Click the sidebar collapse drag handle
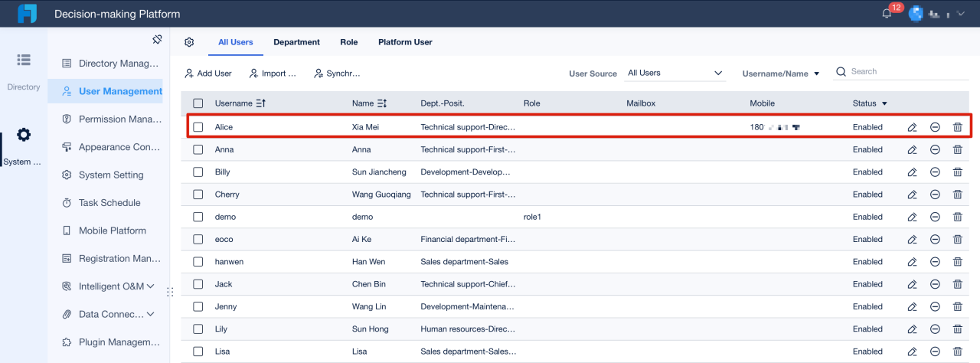The image size is (980, 363). 170,292
